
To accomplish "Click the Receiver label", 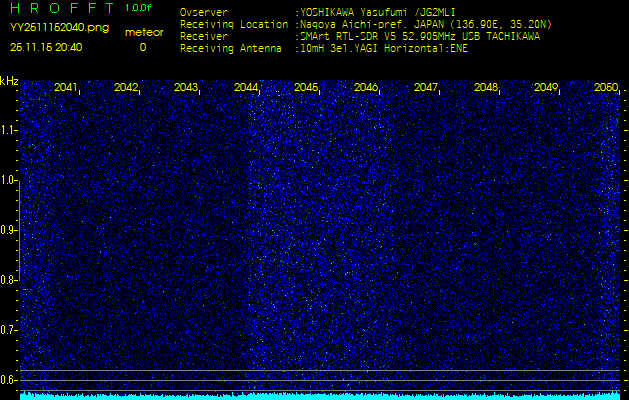I will (x=204, y=37).
